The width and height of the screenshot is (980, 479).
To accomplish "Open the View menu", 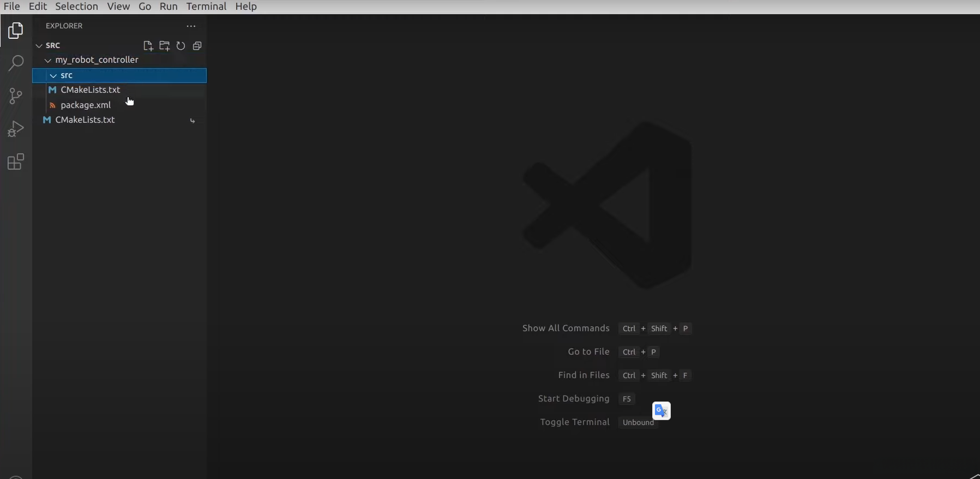I will pos(118,7).
